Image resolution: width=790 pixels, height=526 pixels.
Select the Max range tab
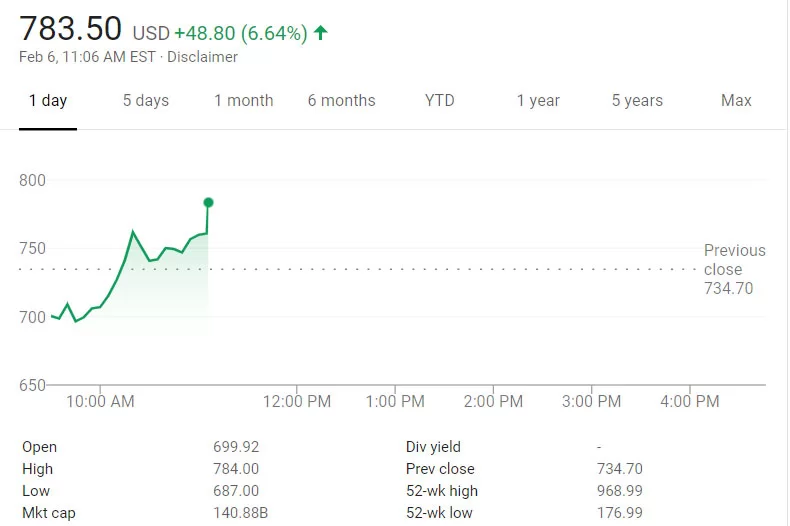[x=736, y=100]
